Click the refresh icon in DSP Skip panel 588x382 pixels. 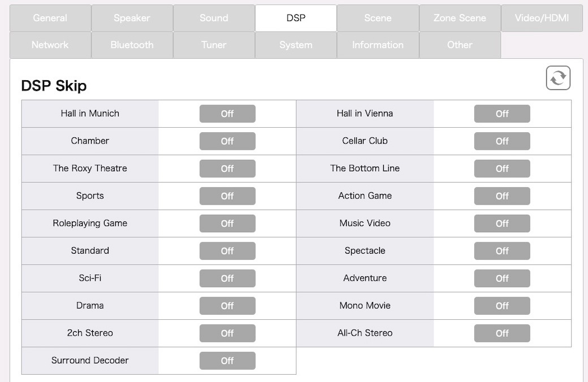click(x=558, y=78)
